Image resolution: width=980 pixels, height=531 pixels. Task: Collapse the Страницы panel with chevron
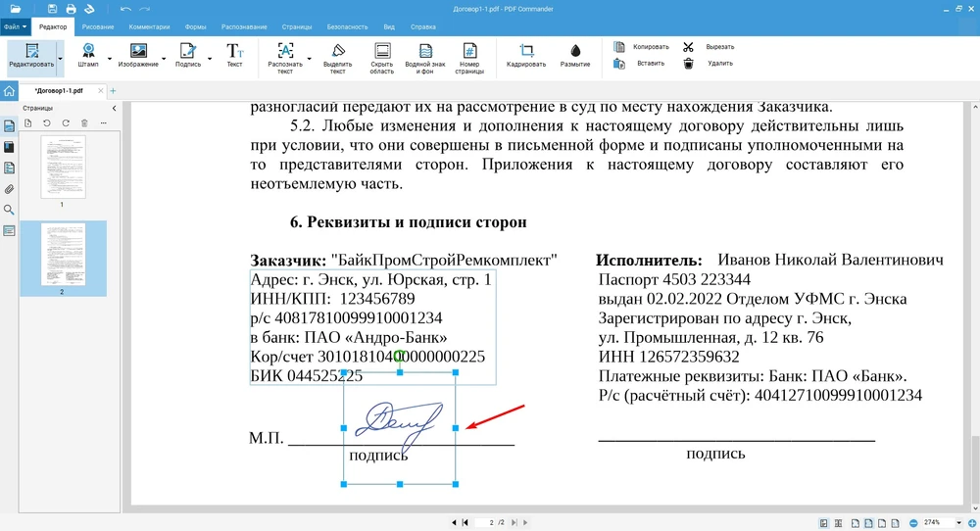pyautogui.click(x=112, y=108)
